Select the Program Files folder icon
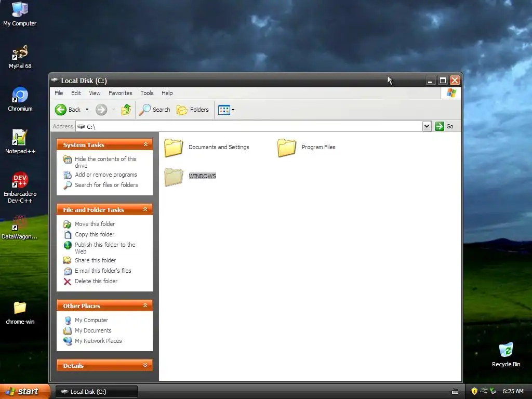Viewport: 532px width, 399px height. click(287, 147)
